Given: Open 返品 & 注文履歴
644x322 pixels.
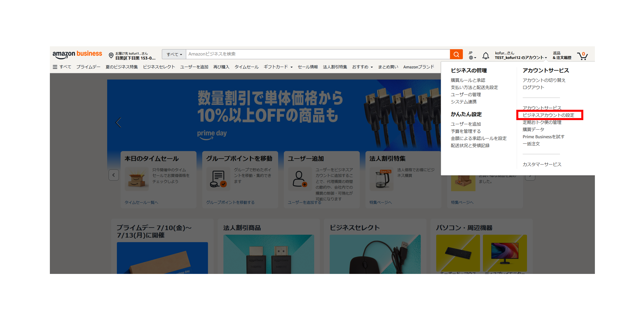Looking at the screenshot, I should 562,55.
